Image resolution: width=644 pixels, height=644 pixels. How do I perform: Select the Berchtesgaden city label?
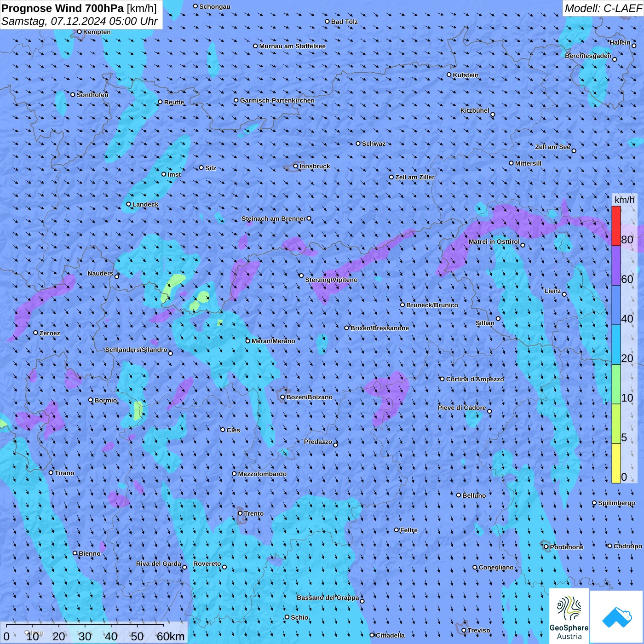588,56
